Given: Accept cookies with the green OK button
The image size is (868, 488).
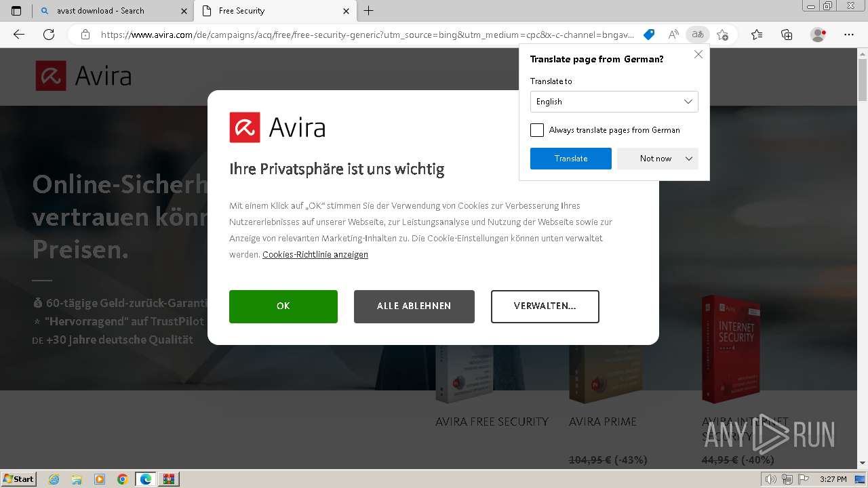Looking at the screenshot, I should click(x=283, y=306).
